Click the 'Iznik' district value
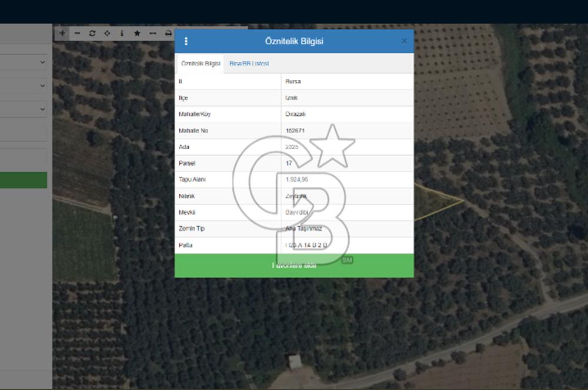The height and width of the screenshot is (390, 588). [292, 97]
